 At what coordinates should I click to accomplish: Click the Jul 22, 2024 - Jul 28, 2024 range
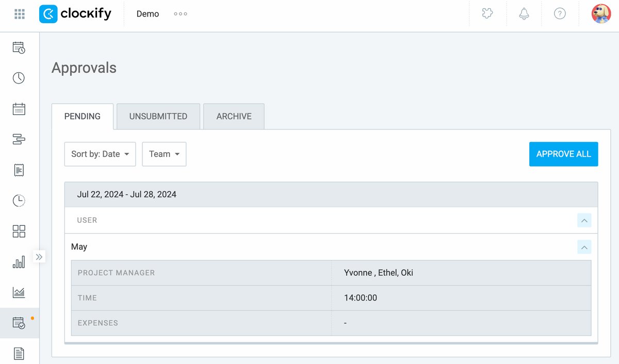[x=127, y=194]
